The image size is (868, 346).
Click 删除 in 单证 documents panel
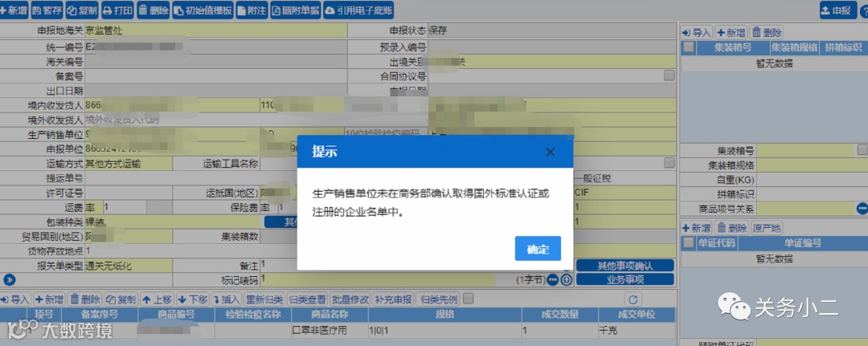(732, 228)
